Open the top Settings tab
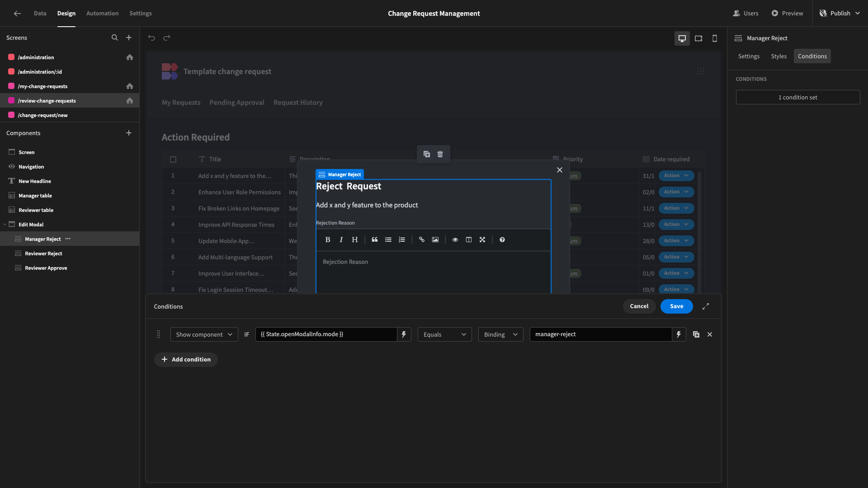Screen dimensions: 868x488 click(141, 14)
